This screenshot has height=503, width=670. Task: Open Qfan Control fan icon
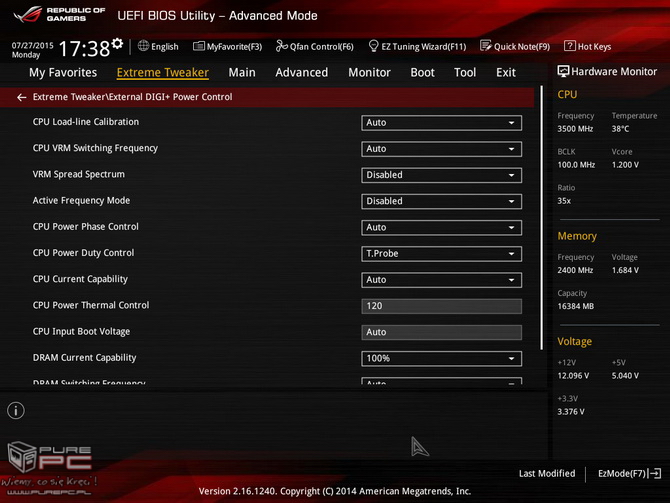281,46
